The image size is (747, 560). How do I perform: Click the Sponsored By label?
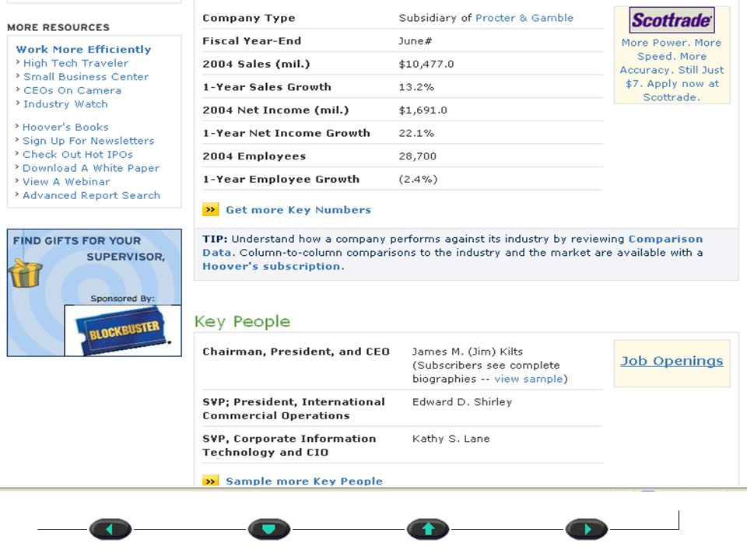click(122, 299)
